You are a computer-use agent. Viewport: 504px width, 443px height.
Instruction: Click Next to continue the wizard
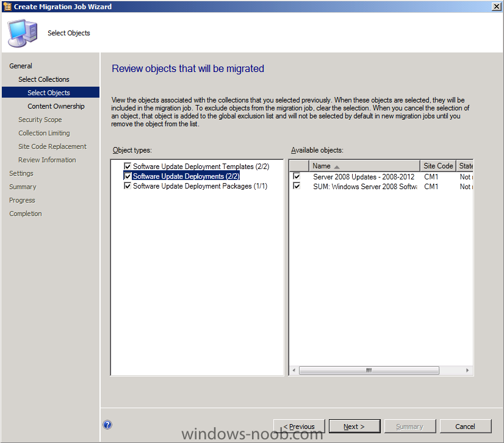click(355, 427)
